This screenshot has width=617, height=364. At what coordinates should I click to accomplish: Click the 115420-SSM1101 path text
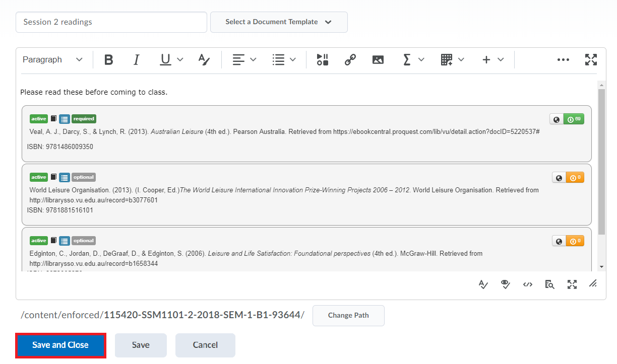pos(202,315)
